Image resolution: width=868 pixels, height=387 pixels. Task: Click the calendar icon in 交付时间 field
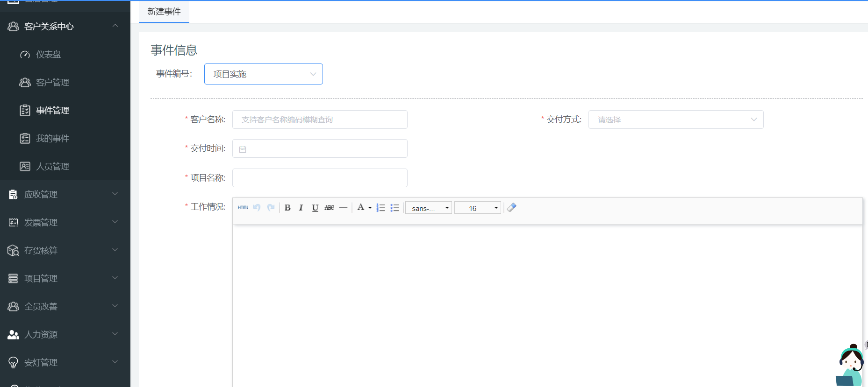pos(243,149)
